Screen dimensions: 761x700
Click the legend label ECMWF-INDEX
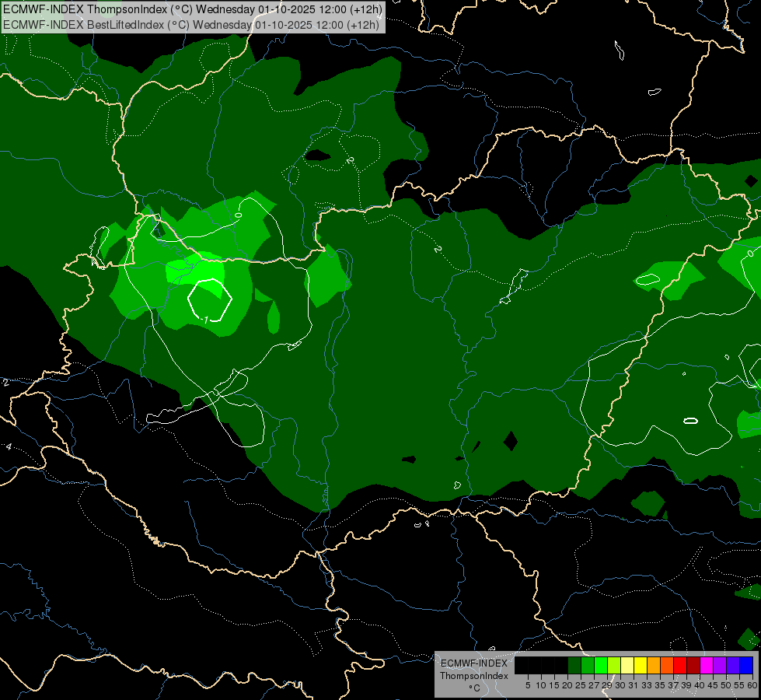(x=474, y=663)
